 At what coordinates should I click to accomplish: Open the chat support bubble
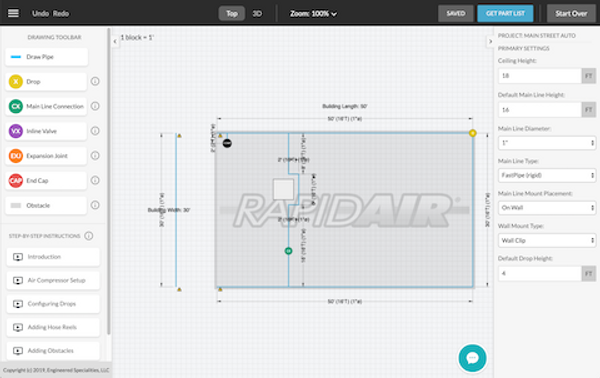473,358
